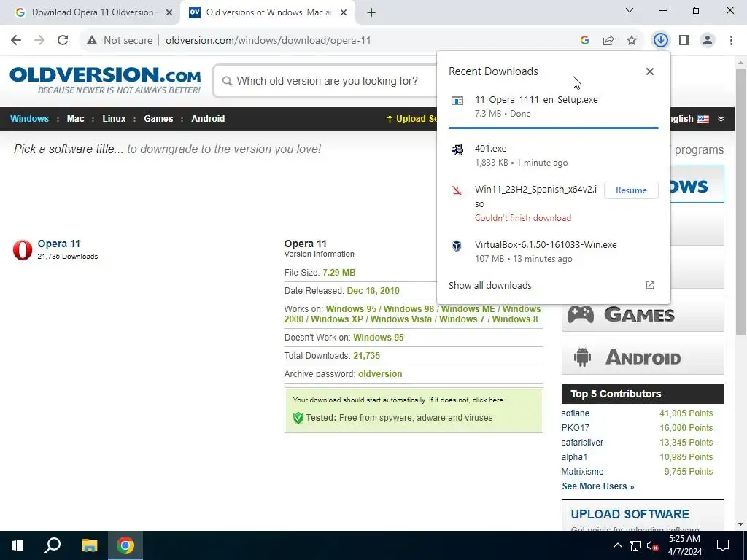Open the Chrome three-dot menu
The image size is (747, 560).
pyautogui.click(x=731, y=41)
